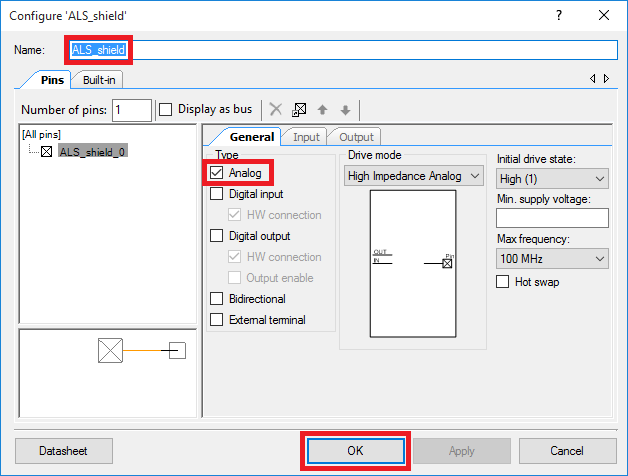Image resolution: width=628 pixels, height=476 pixels.
Task: Click the tab scroll left arrow
Action: click(x=593, y=79)
